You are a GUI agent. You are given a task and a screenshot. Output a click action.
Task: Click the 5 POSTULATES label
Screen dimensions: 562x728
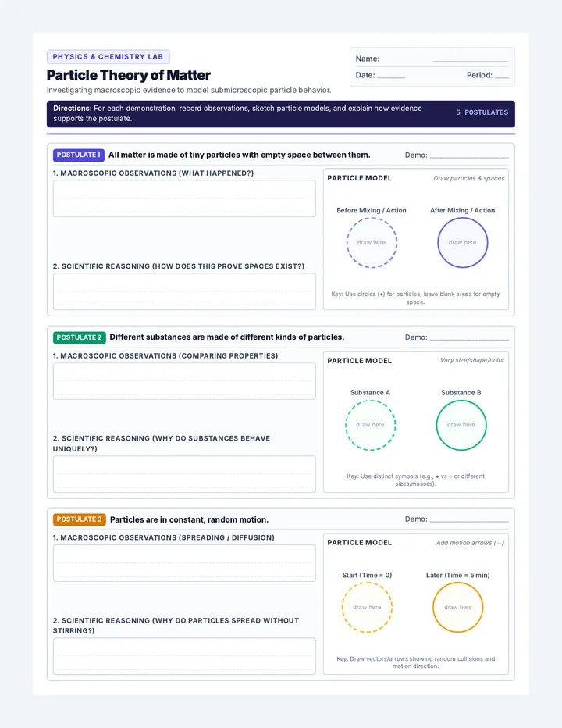pyautogui.click(x=482, y=112)
